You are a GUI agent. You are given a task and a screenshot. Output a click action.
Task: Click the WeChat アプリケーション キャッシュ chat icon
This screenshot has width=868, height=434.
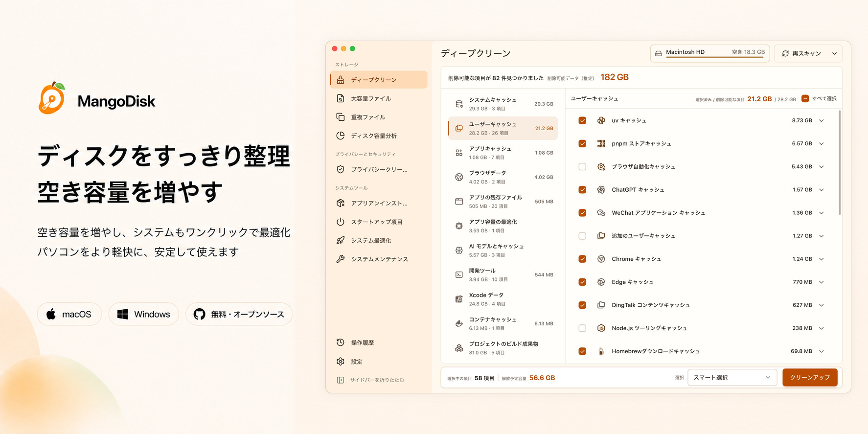pyautogui.click(x=601, y=213)
